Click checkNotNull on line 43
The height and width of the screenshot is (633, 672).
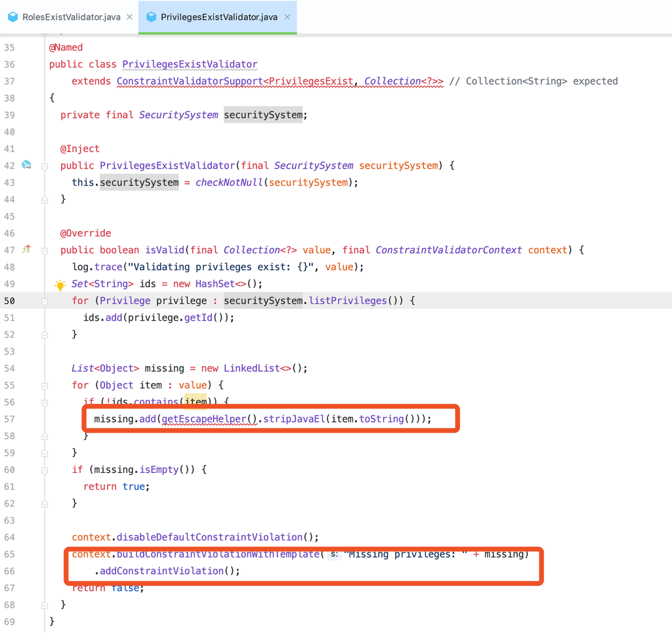coord(229,182)
